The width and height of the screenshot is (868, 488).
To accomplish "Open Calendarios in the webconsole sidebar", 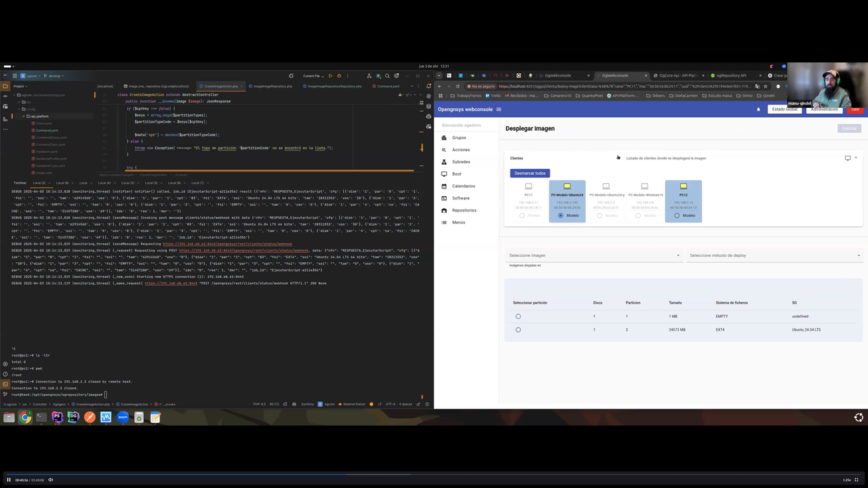I will tap(463, 186).
